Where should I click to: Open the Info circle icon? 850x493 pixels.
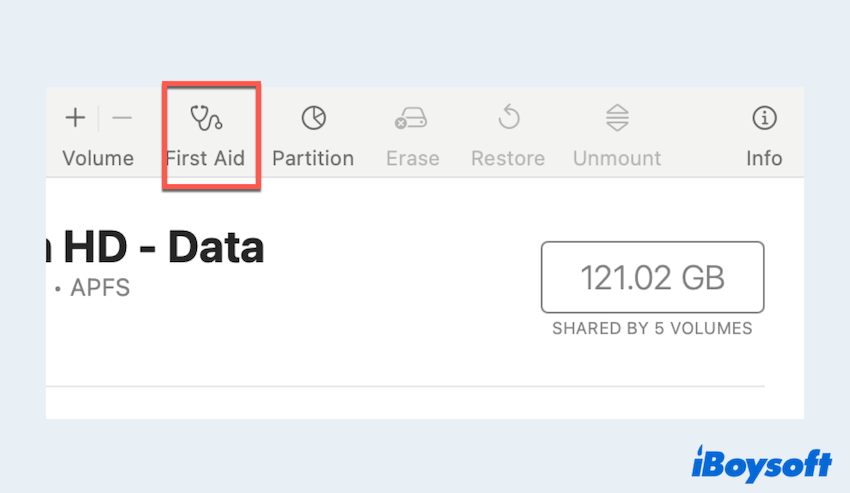[x=764, y=118]
